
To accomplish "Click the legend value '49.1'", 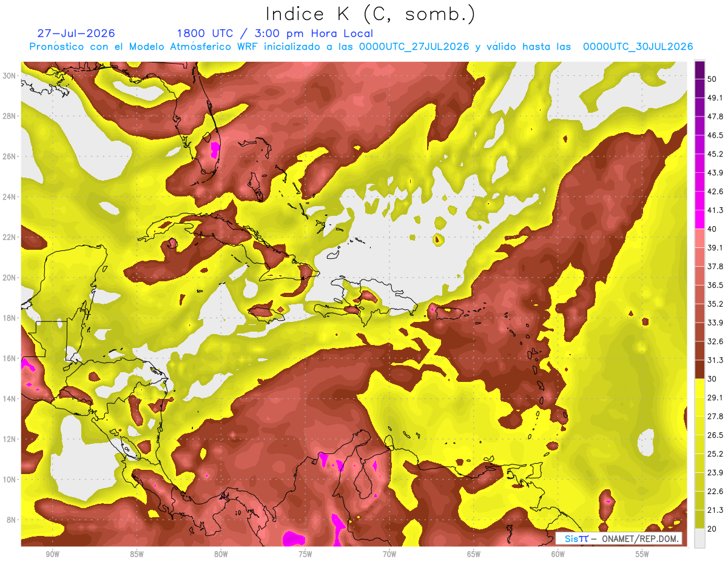I will pyautogui.click(x=715, y=98).
